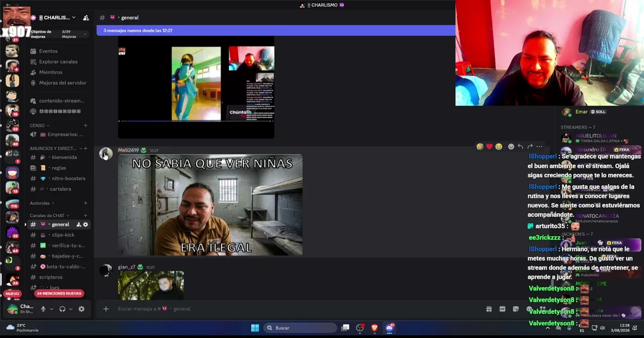Open the CHARLISMO server dropdown menu
The image size is (644, 338).
[x=57, y=18]
